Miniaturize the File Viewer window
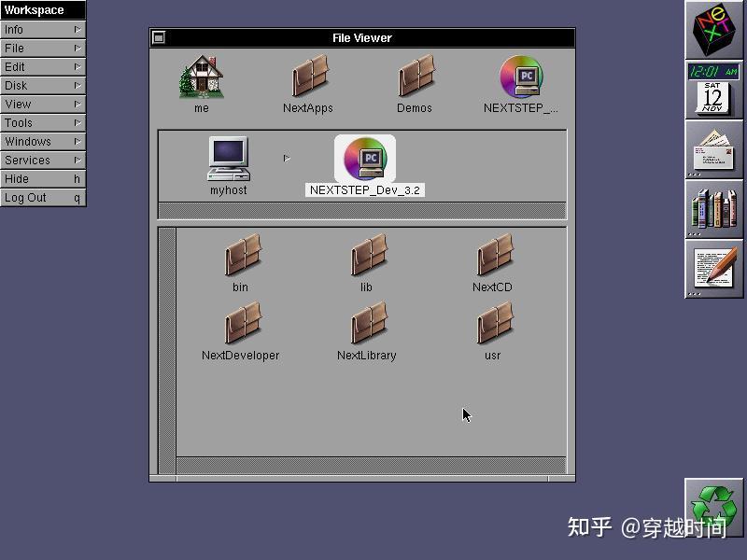 159,37
